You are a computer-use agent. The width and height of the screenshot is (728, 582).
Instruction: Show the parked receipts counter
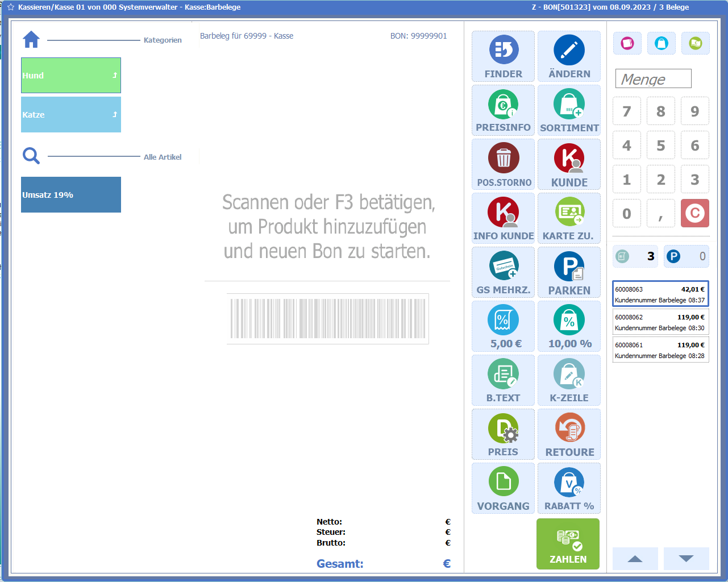pos(686,256)
